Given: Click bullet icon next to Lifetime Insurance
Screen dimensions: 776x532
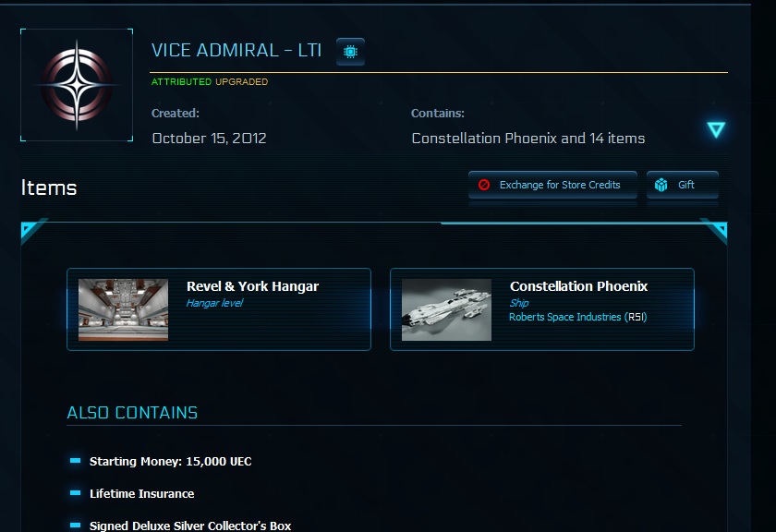Looking at the screenshot, I should (x=75, y=493).
